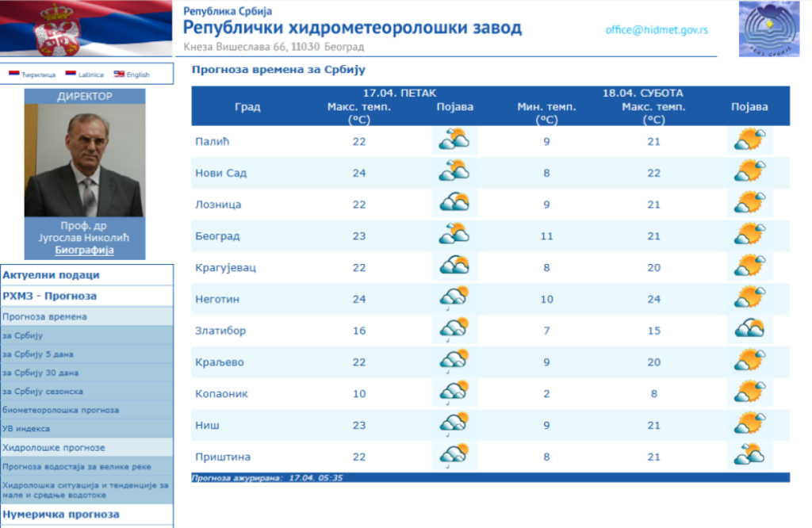Switch site language to English
Viewport: 812px width, 528px height.
[x=132, y=75]
